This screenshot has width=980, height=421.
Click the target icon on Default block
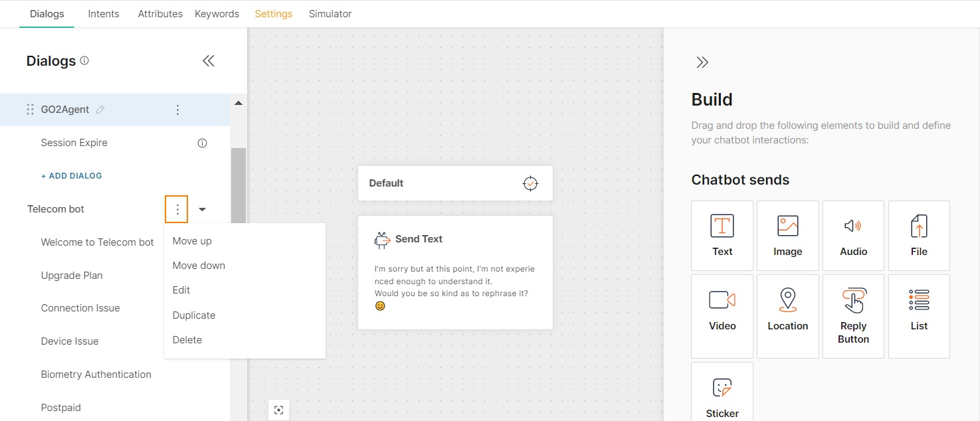point(530,183)
